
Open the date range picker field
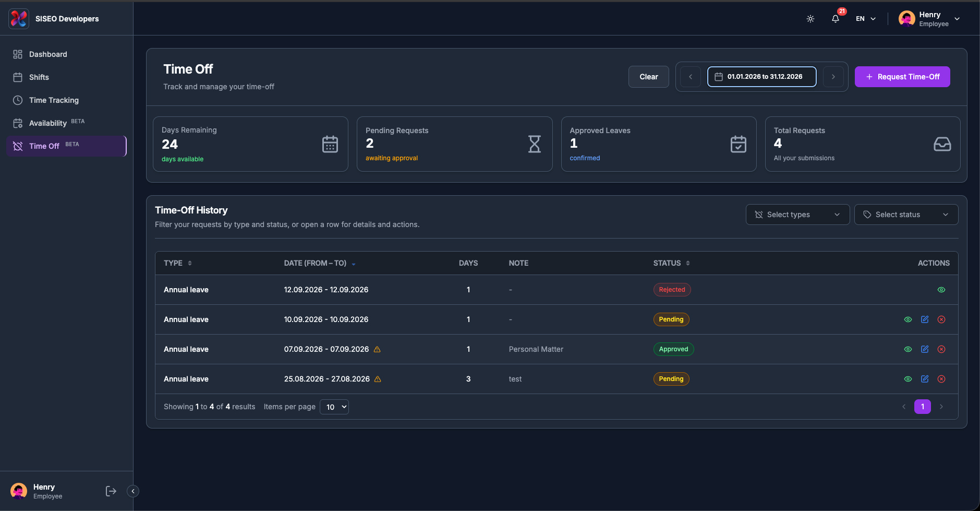click(762, 77)
